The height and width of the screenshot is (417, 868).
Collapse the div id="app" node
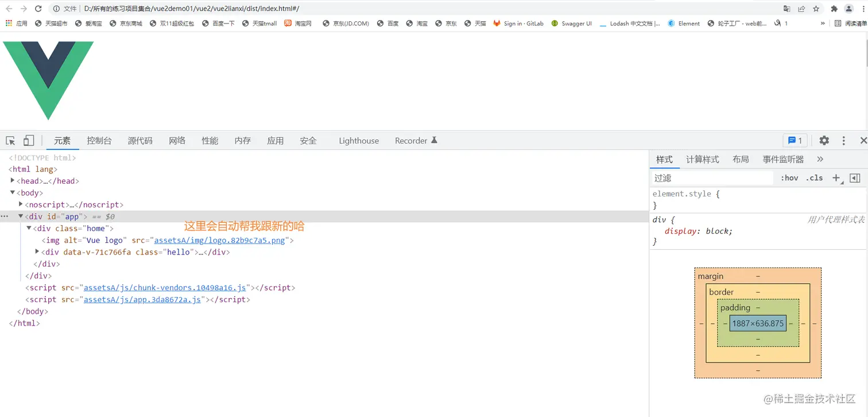click(x=21, y=216)
